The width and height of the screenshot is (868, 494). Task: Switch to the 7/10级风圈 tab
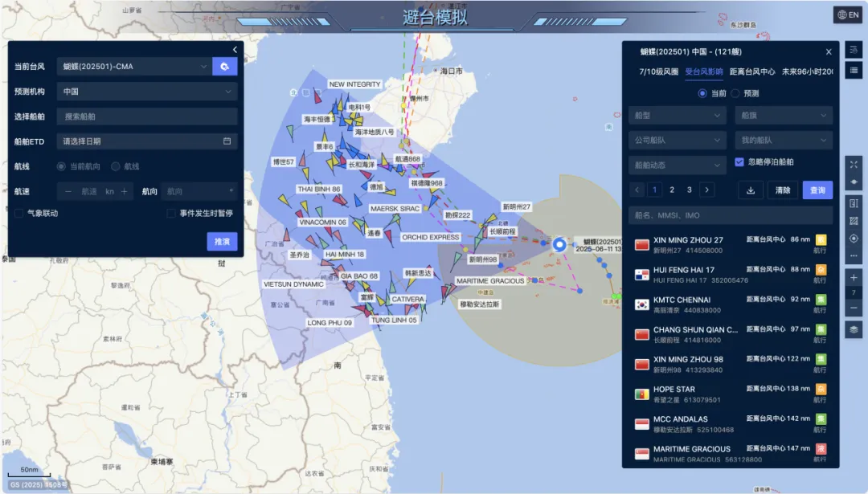tap(658, 71)
